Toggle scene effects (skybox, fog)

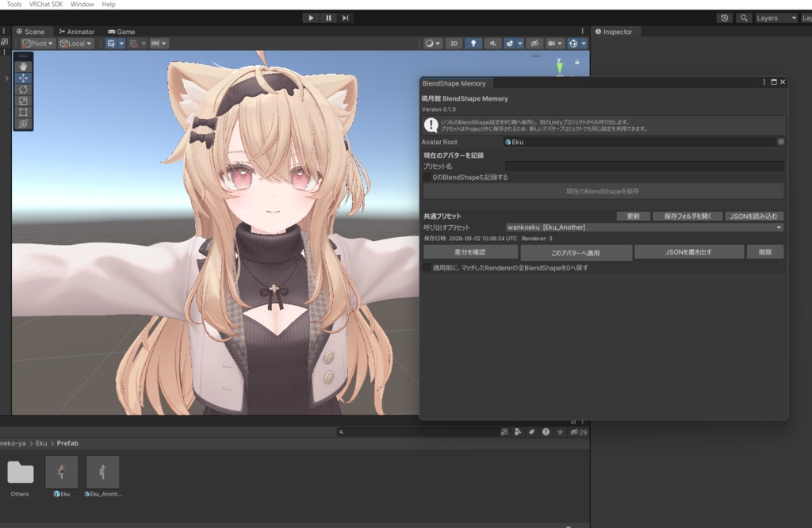pos(510,44)
